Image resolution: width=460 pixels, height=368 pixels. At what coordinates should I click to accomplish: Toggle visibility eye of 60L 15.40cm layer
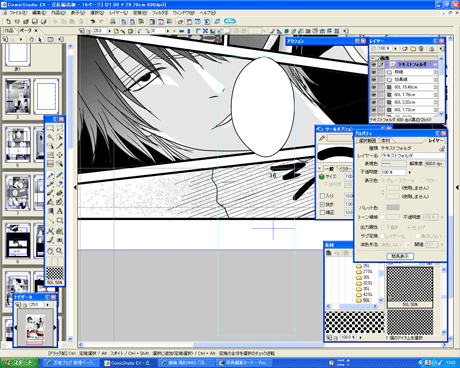coord(374,87)
